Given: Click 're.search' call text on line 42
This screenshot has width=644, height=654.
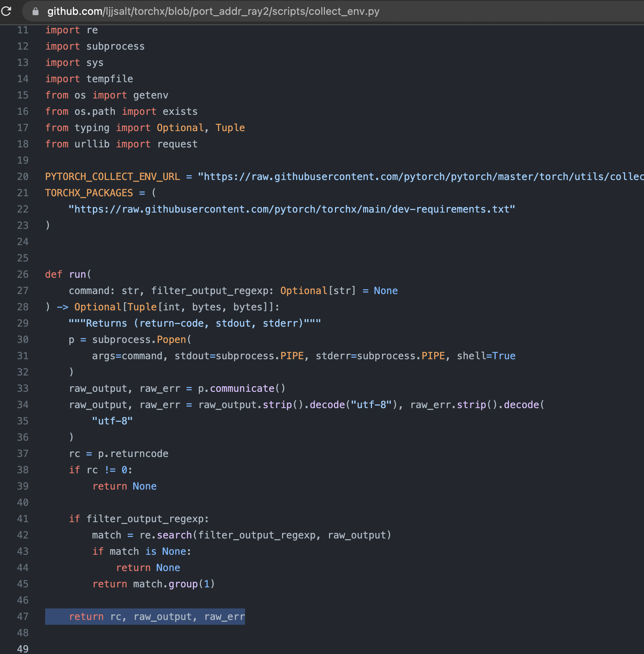Looking at the screenshot, I should [x=166, y=535].
